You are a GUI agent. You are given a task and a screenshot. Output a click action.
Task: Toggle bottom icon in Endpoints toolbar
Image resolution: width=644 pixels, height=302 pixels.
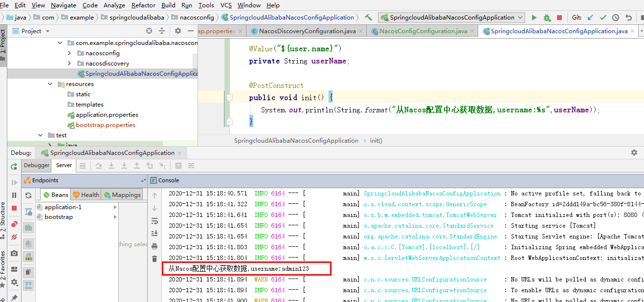[x=28, y=285]
